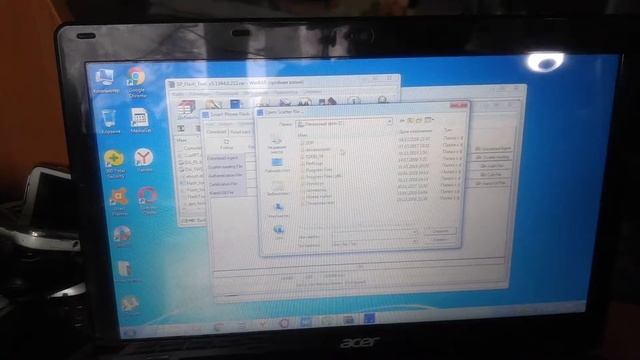Open the Computer desktop icon
This screenshot has width=640, height=360.
point(105,81)
